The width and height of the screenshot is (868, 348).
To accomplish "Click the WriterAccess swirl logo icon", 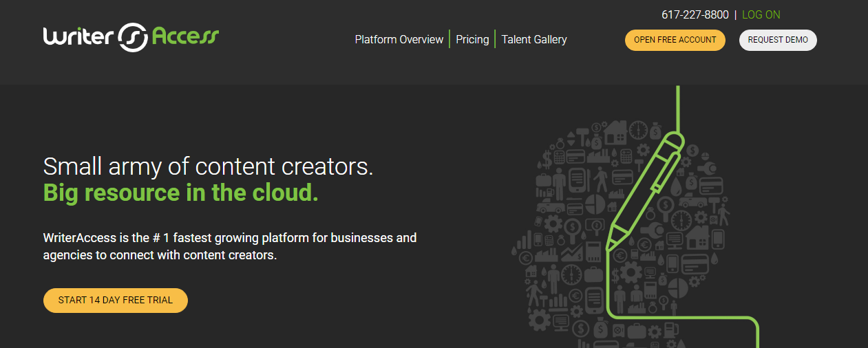I will 133,37.
